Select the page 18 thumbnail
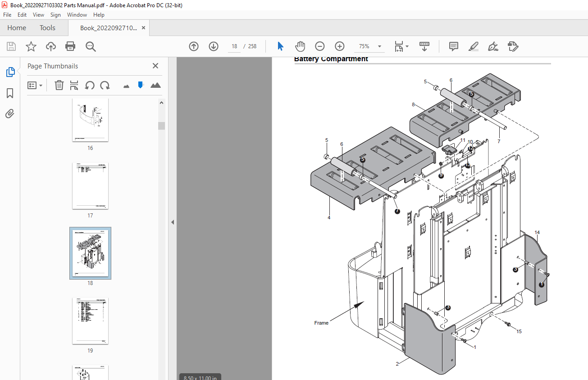 click(x=90, y=253)
